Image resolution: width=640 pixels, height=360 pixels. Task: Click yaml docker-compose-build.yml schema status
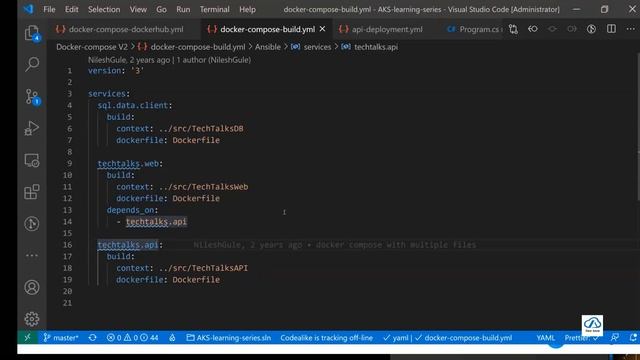pos(447,338)
